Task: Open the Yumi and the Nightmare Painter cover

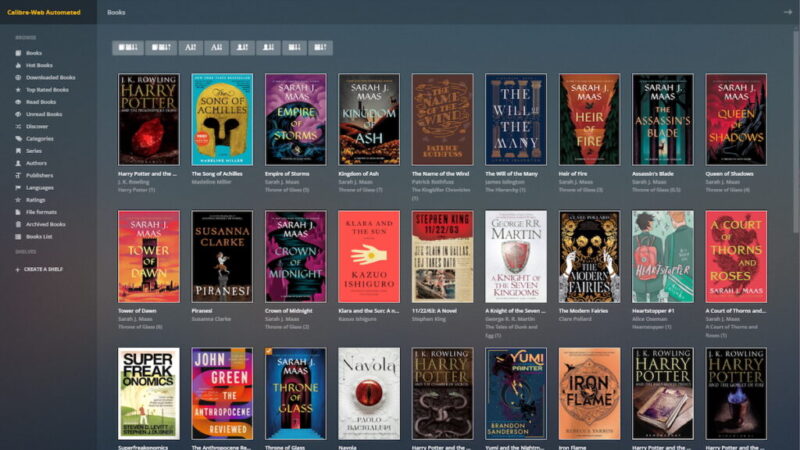Action: [x=516, y=394]
